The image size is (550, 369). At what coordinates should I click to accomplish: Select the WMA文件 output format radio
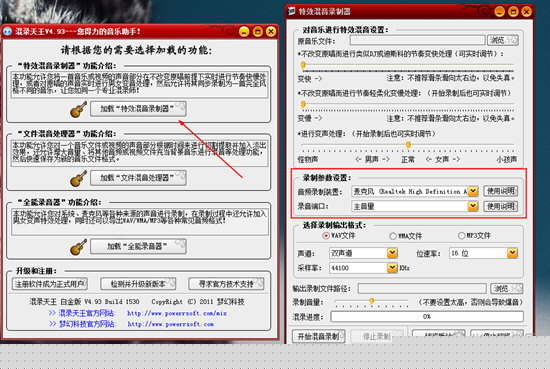(x=393, y=236)
